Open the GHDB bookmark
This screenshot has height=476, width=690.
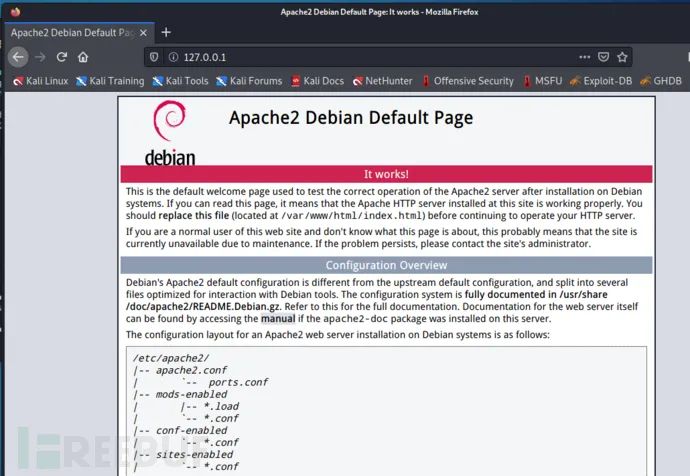[661, 81]
